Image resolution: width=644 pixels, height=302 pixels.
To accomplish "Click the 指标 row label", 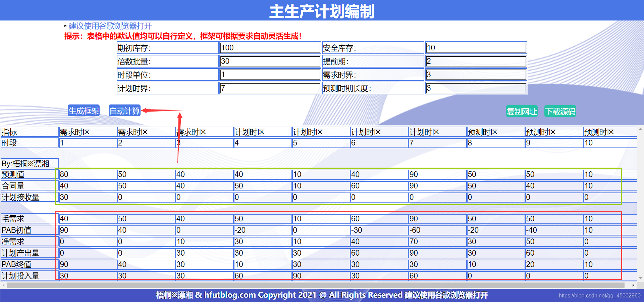I will click(30, 132).
